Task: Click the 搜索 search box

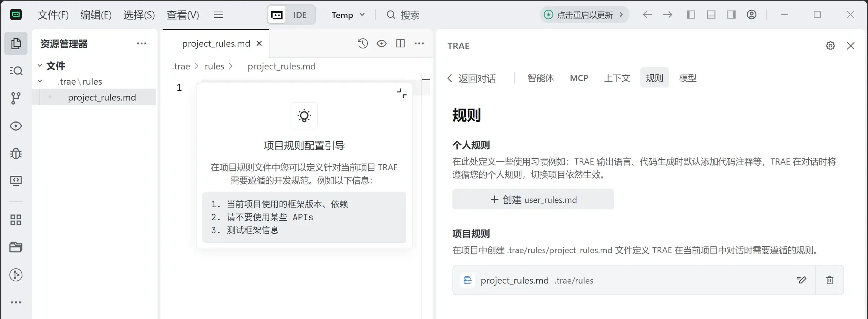Action: point(403,15)
